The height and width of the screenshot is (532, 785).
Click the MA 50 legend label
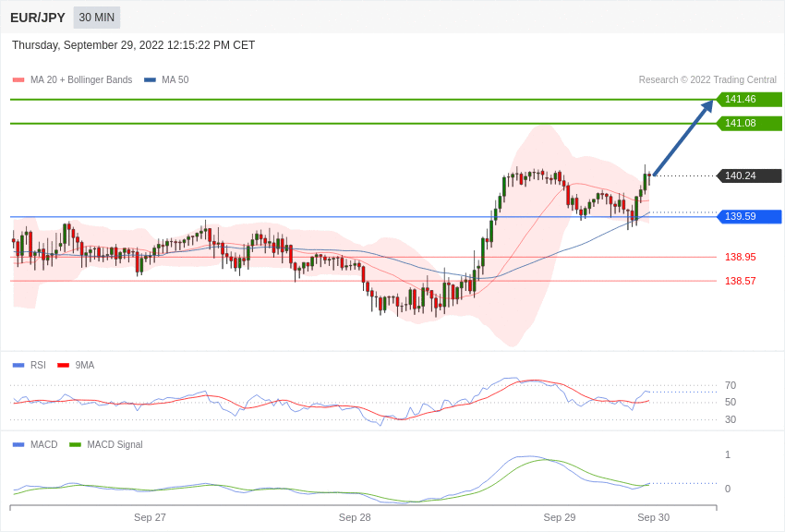pos(175,79)
